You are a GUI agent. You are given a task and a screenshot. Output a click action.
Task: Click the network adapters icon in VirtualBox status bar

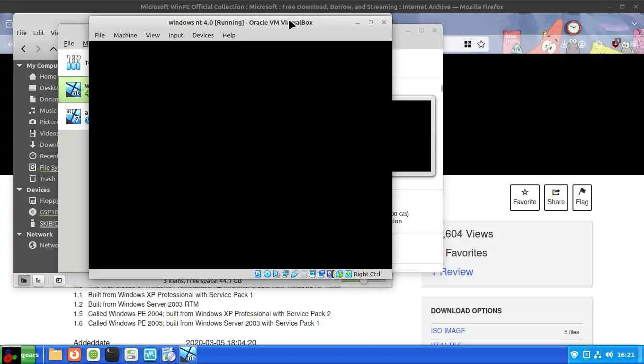click(285, 274)
